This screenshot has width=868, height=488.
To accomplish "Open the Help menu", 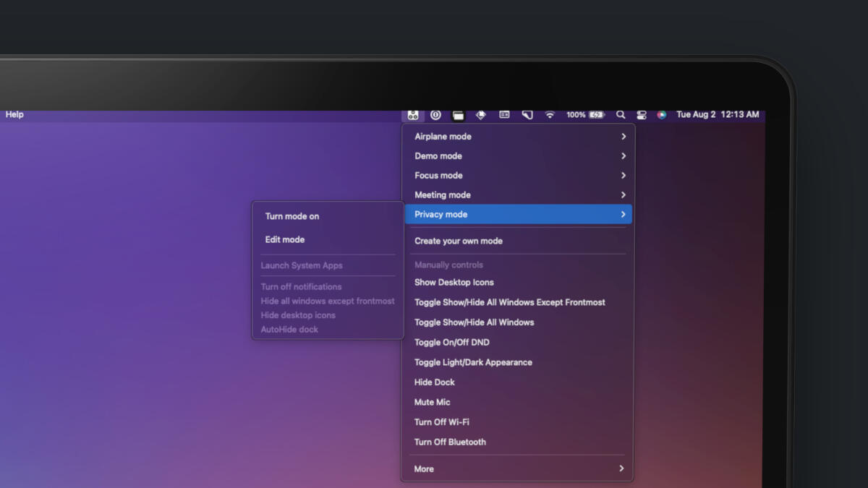I will 14,115.
